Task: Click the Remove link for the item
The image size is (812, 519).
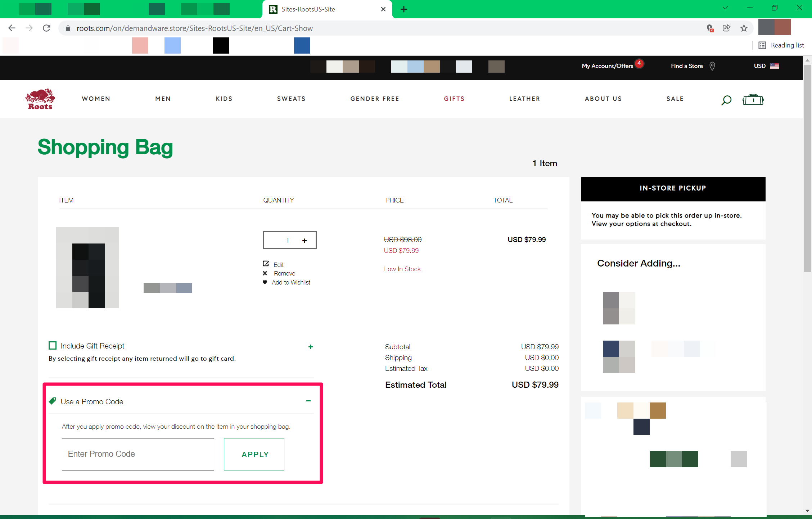Action: point(284,273)
